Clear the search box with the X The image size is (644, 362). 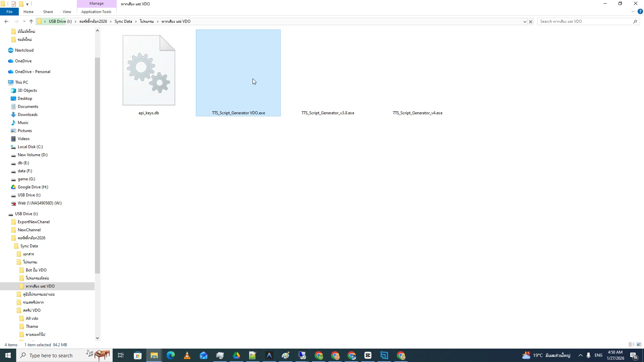point(530,21)
